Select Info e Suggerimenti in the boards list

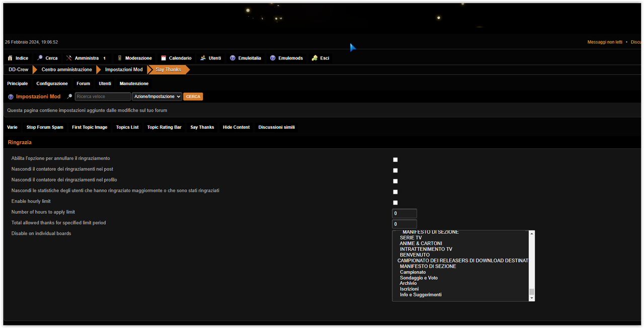click(x=420, y=295)
